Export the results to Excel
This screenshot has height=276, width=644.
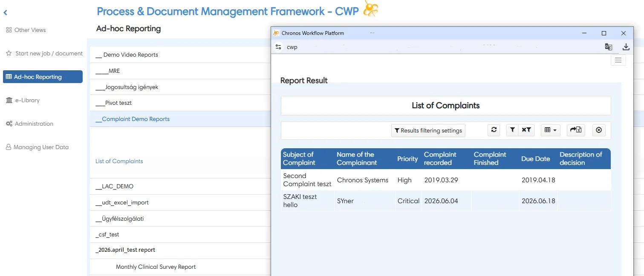coord(576,130)
